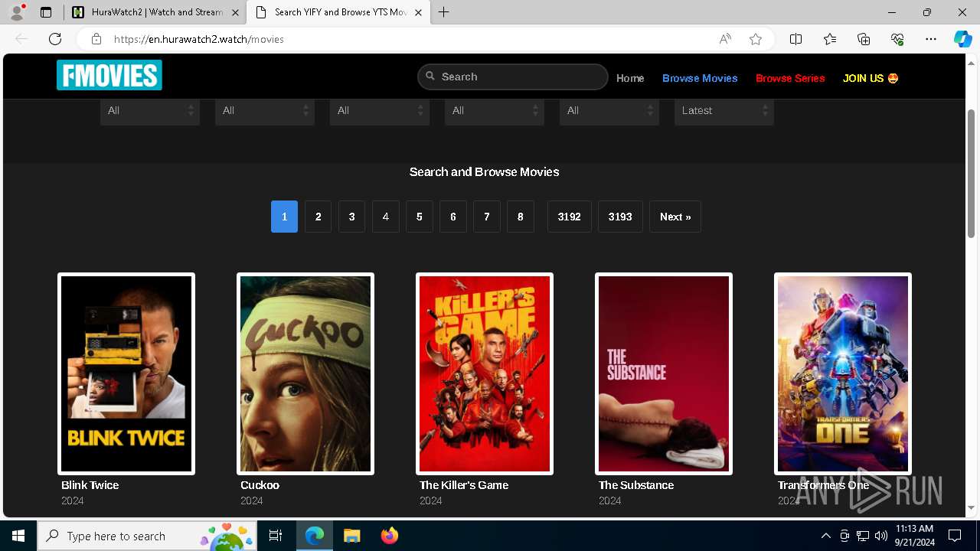Image resolution: width=980 pixels, height=551 pixels.
Task: Click the Windows taskbar search box
Action: coord(147,536)
